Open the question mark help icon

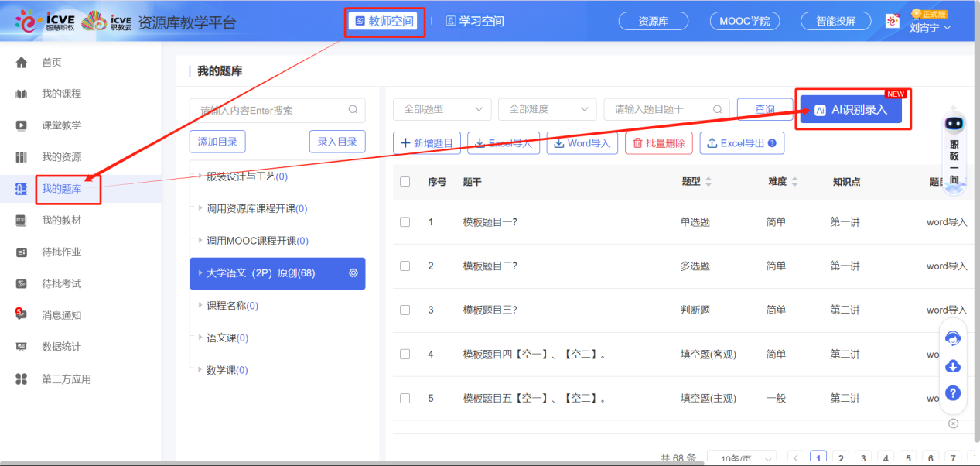[x=952, y=392]
